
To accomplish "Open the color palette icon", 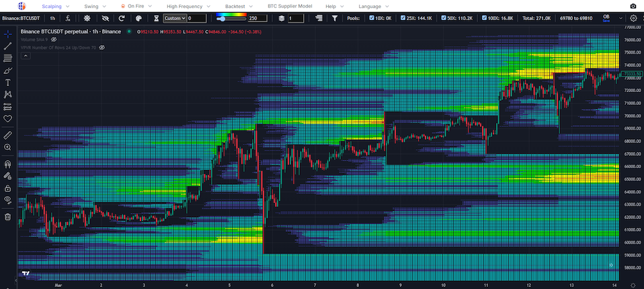I will 138,18.
